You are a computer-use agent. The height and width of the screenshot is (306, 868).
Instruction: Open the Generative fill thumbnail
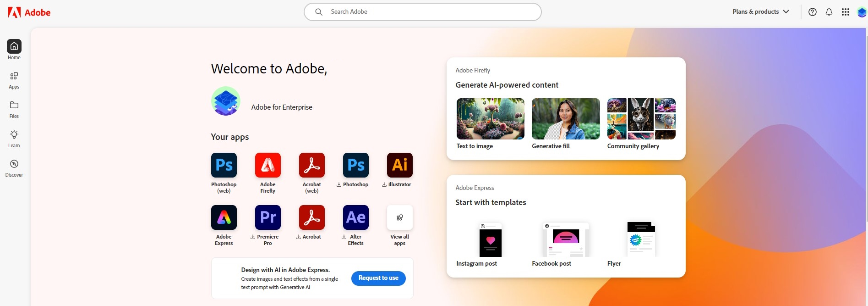[x=566, y=119]
